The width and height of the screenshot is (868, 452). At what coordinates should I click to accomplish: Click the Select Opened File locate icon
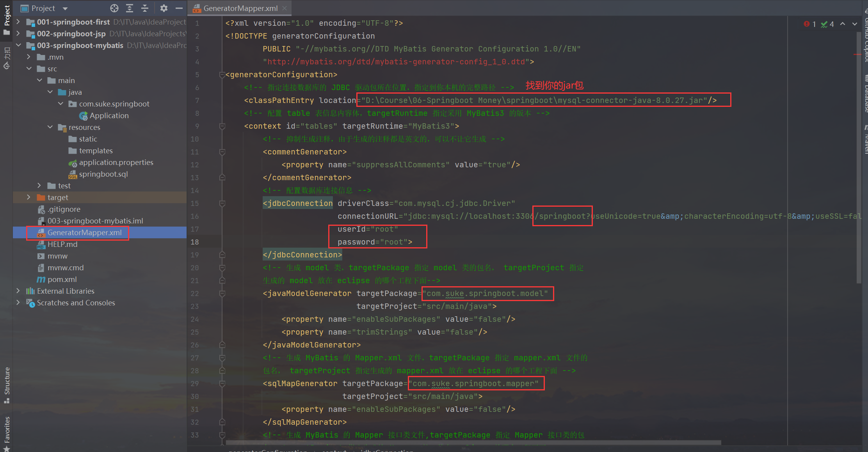click(x=114, y=8)
